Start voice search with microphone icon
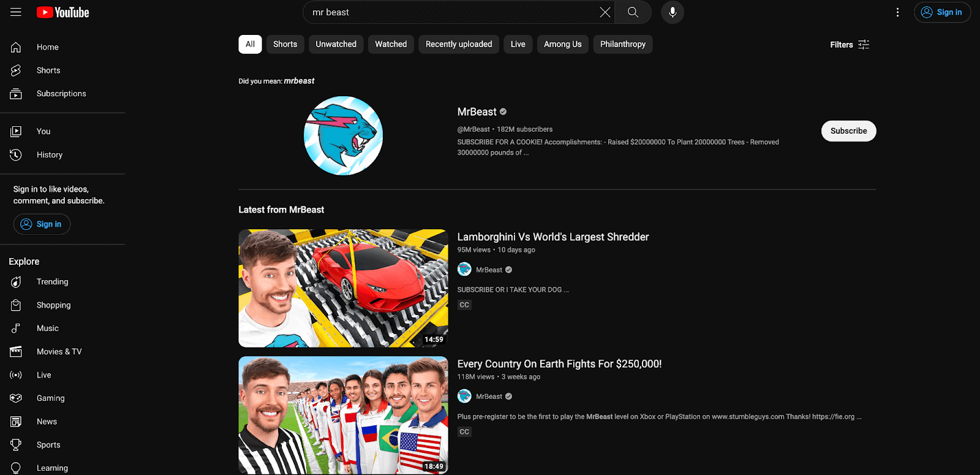 coord(673,12)
